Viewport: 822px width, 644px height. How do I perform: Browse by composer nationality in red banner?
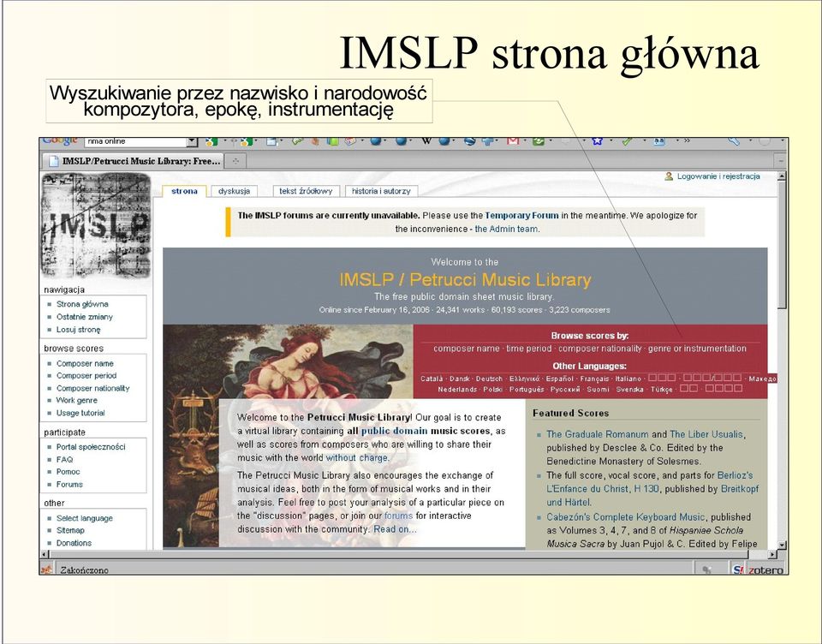tap(599, 349)
